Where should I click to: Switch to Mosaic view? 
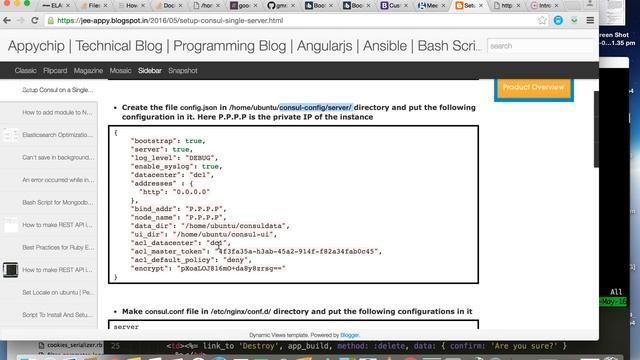click(120, 71)
